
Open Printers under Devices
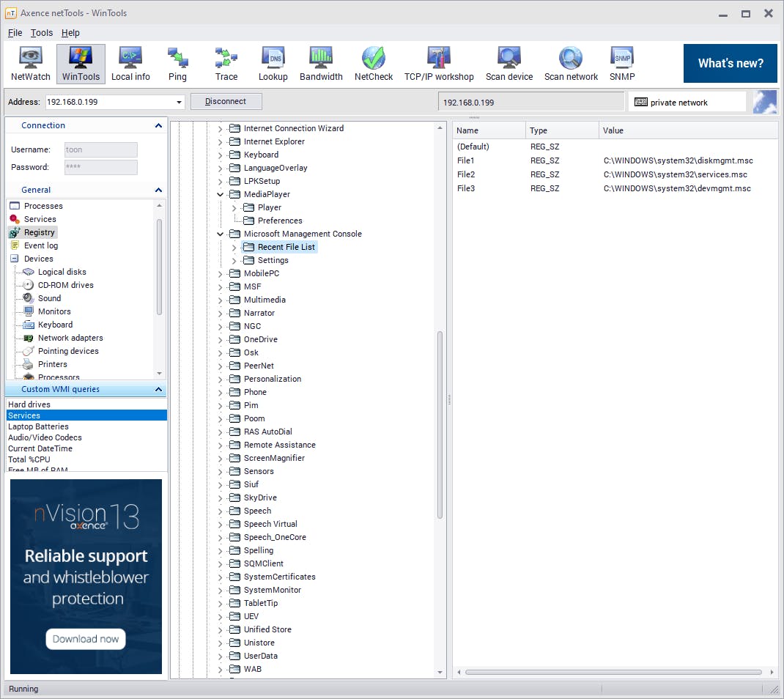[x=53, y=364]
